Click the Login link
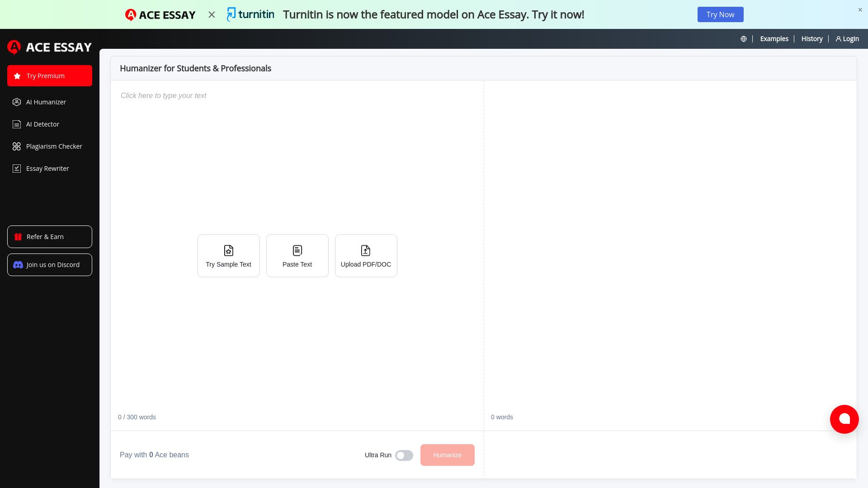The image size is (868, 488). click(x=846, y=39)
